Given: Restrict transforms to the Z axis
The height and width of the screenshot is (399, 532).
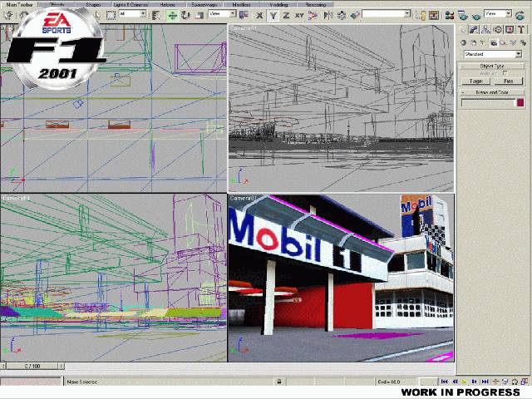Looking at the screenshot, I should (287, 14).
